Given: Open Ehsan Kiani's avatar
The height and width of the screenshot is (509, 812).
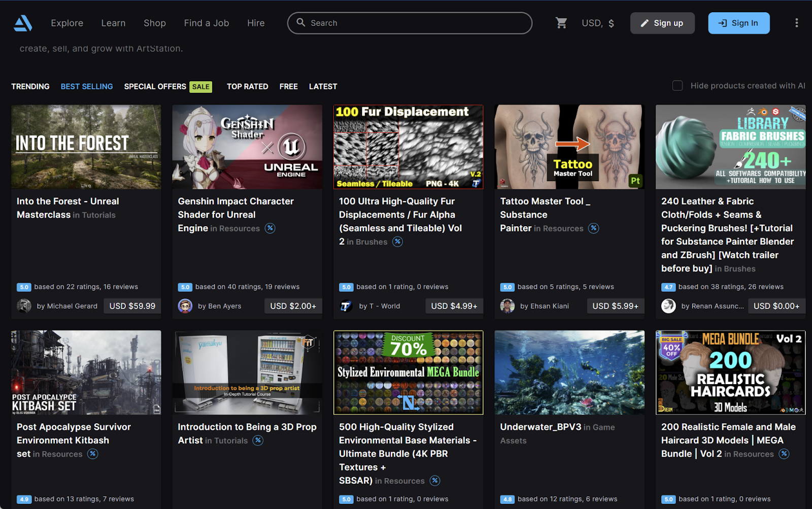Looking at the screenshot, I should point(507,306).
